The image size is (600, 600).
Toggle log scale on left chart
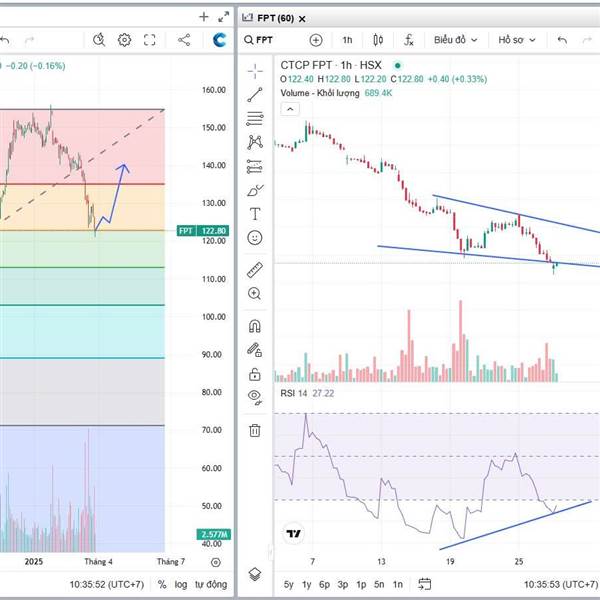[181, 584]
